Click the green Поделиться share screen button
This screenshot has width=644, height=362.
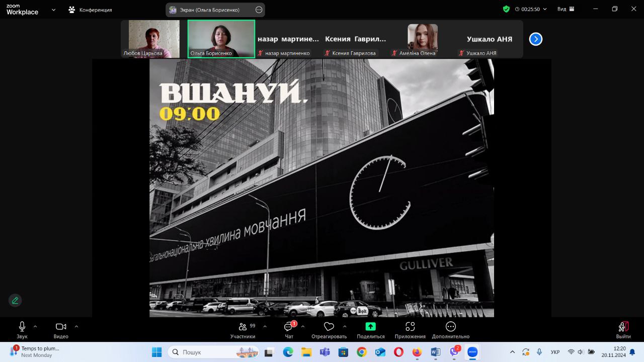tap(370, 327)
